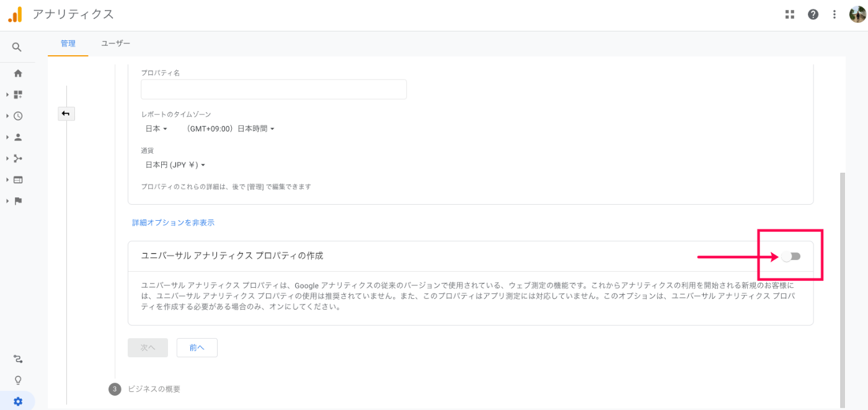The height and width of the screenshot is (410, 868).
Task: Open the account profile avatar
Action: coord(857,14)
